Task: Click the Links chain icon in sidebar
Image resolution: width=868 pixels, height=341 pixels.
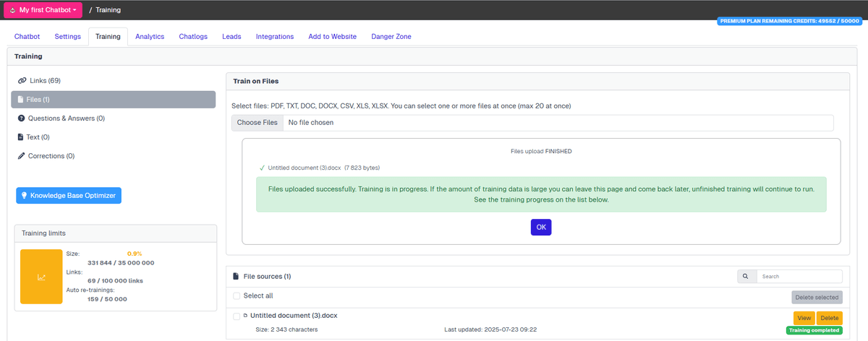Action: coord(22,80)
